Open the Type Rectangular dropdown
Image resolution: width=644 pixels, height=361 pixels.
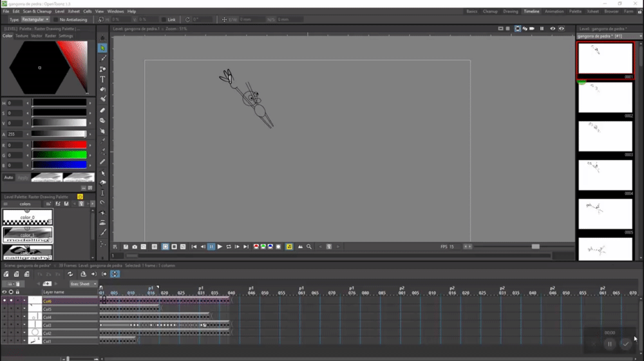35,19
